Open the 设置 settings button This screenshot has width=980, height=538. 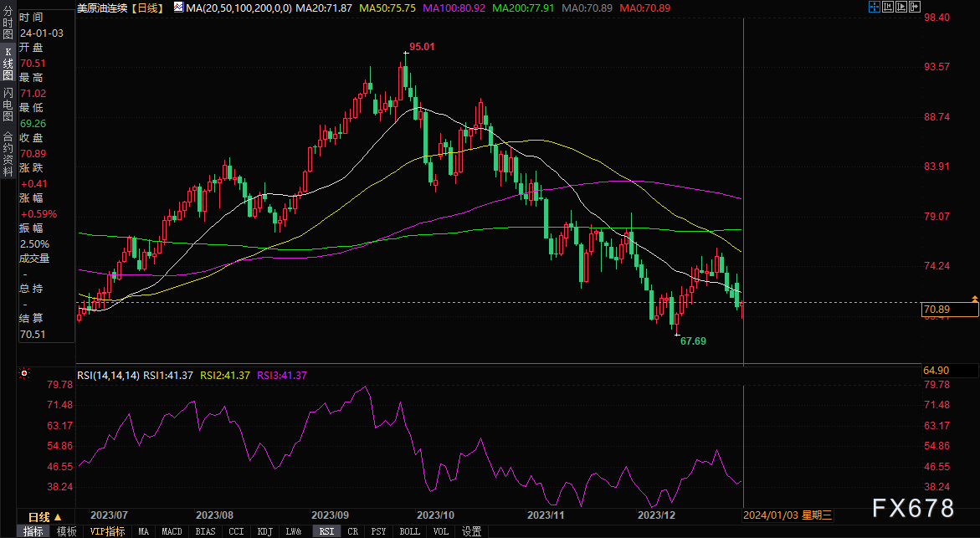pos(471,532)
